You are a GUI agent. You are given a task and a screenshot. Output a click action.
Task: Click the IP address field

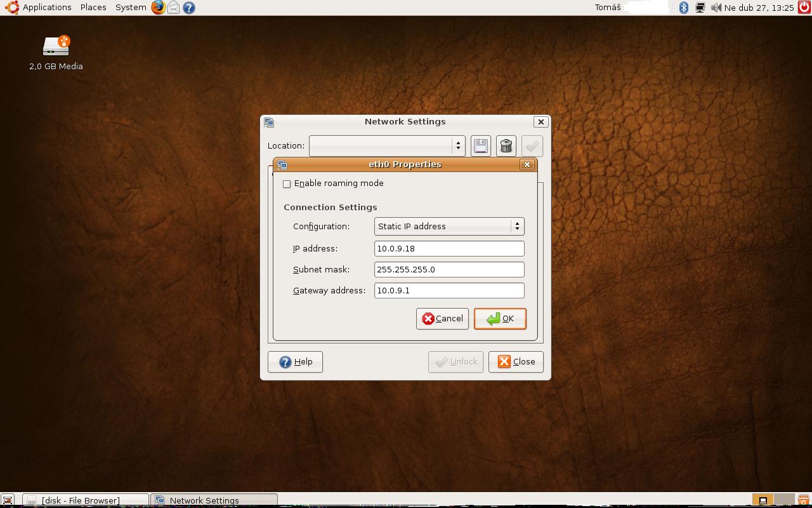[x=449, y=249]
